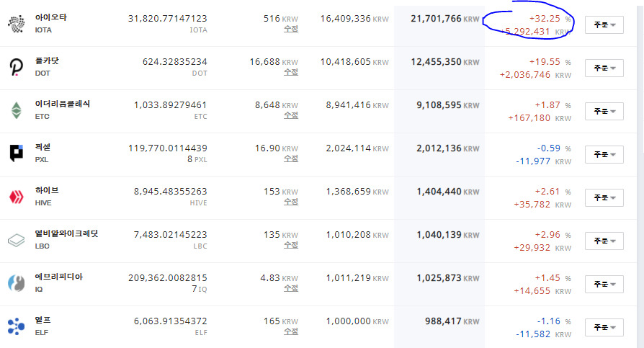Click the valuation 1,404,440 KRW
The image size is (644, 348).
[x=448, y=192]
